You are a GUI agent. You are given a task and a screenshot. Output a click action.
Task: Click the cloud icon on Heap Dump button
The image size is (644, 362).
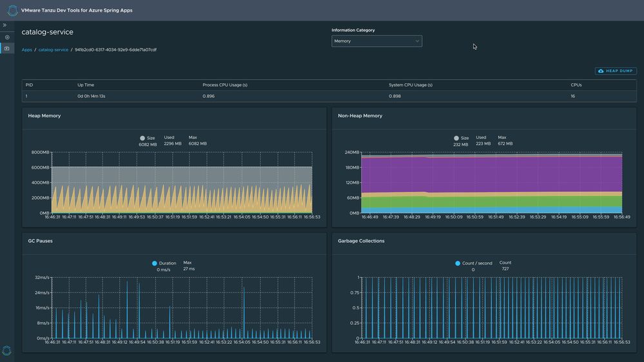[601, 71]
